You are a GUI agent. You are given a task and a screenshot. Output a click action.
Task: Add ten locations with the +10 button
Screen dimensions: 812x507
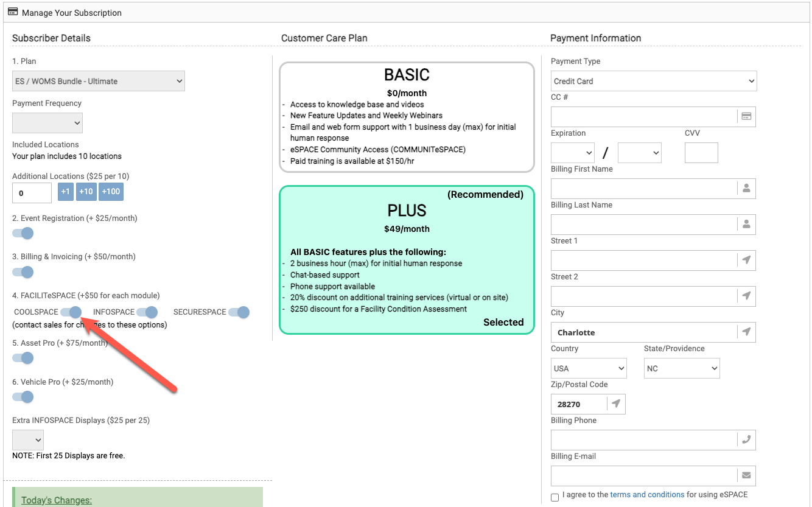[86, 192]
